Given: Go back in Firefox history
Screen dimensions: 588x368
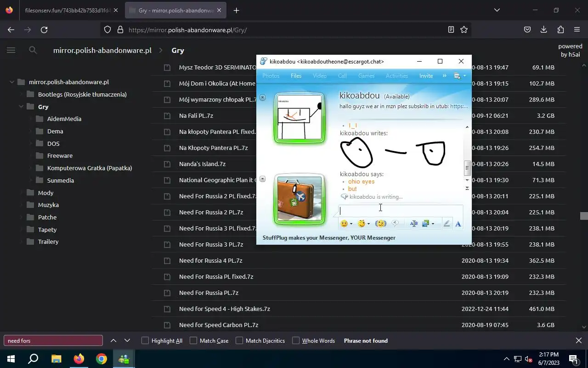Looking at the screenshot, I should (11, 29).
